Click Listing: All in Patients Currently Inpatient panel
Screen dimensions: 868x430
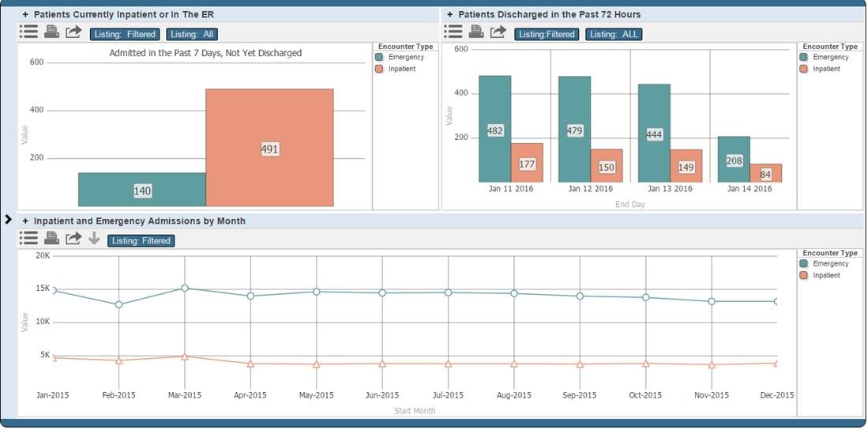[192, 34]
